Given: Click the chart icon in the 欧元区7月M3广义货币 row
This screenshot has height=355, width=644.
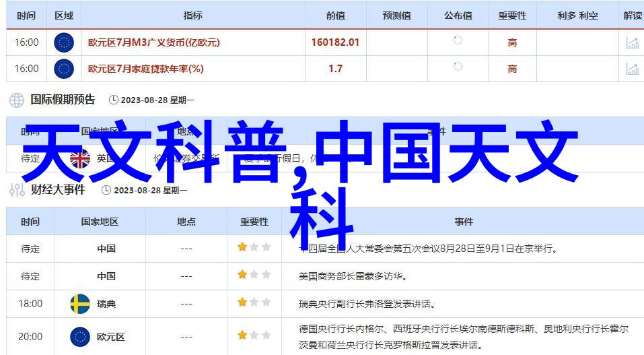Looking at the screenshot, I should (632, 42).
